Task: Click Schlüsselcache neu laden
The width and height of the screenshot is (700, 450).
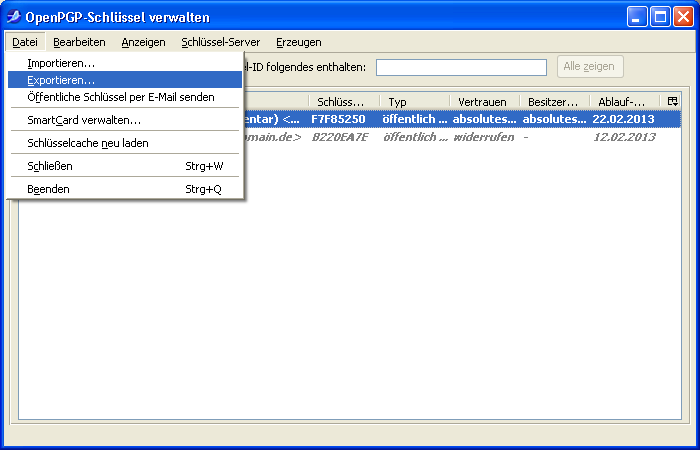Action: 88,143
